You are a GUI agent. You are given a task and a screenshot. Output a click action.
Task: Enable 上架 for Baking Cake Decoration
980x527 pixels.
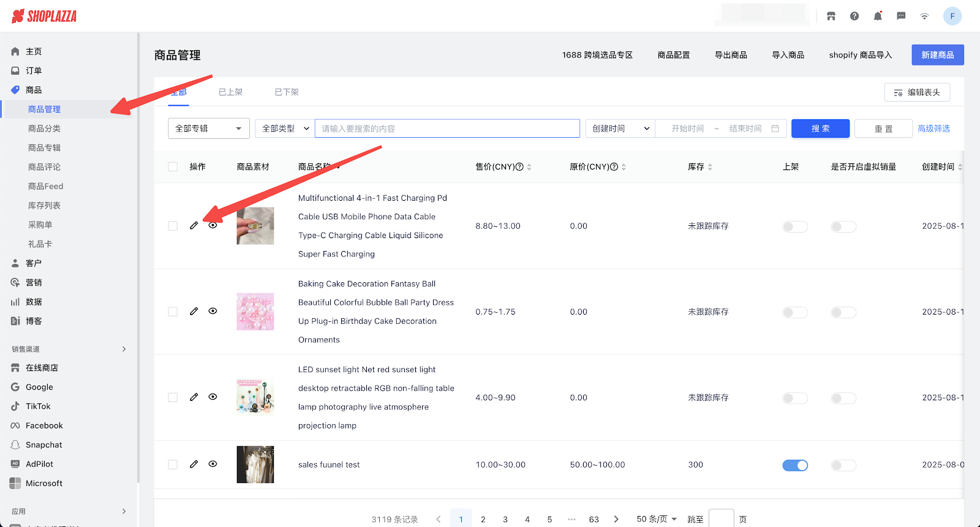point(795,312)
